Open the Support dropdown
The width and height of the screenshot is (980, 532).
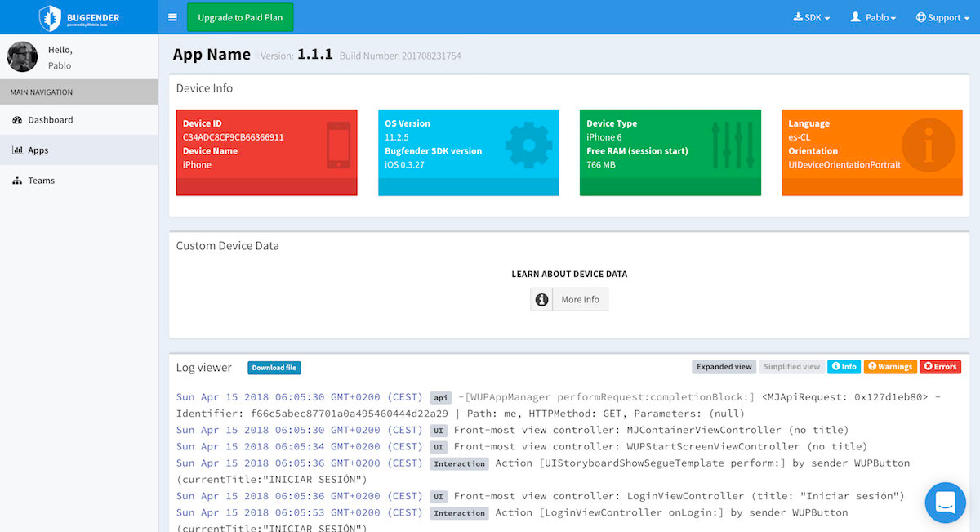tap(943, 17)
